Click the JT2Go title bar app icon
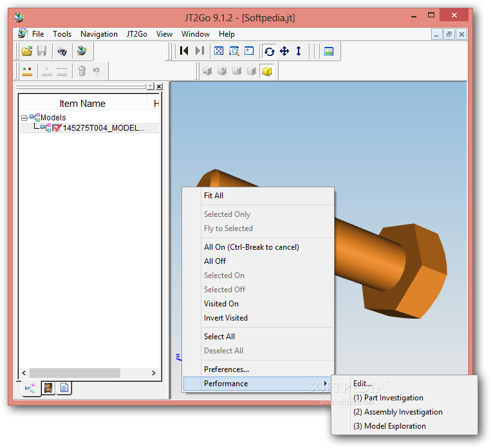 click(x=19, y=17)
